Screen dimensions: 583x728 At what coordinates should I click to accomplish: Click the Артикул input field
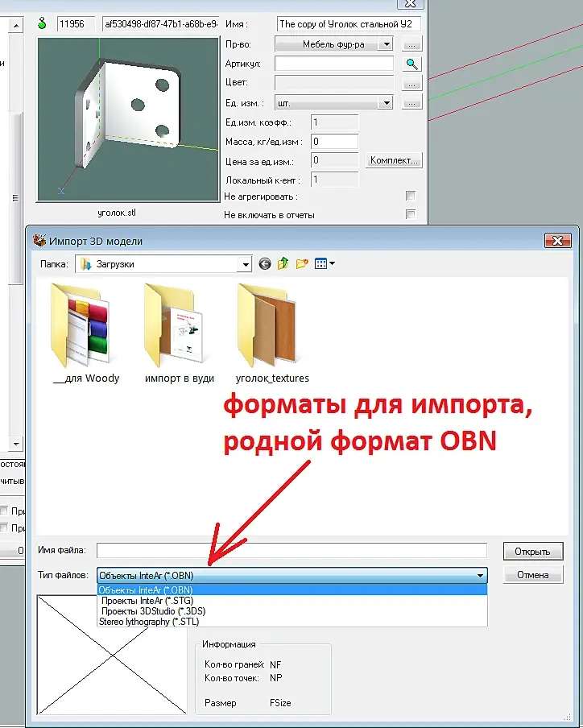(x=334, y=63)
